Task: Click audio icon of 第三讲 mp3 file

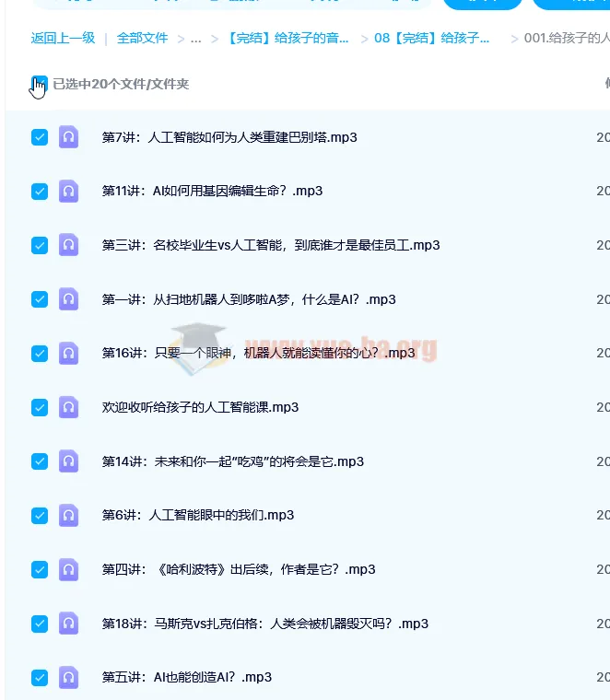Action: (x=69, y=245)
